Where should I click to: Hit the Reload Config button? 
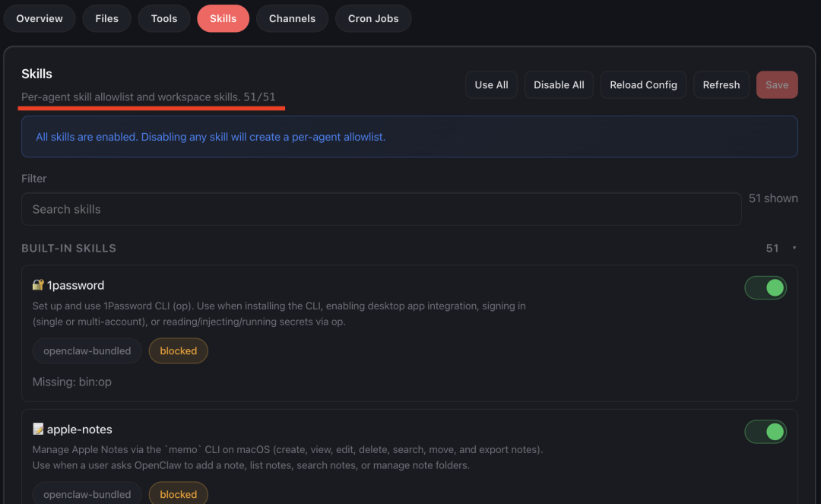[643, 85]
